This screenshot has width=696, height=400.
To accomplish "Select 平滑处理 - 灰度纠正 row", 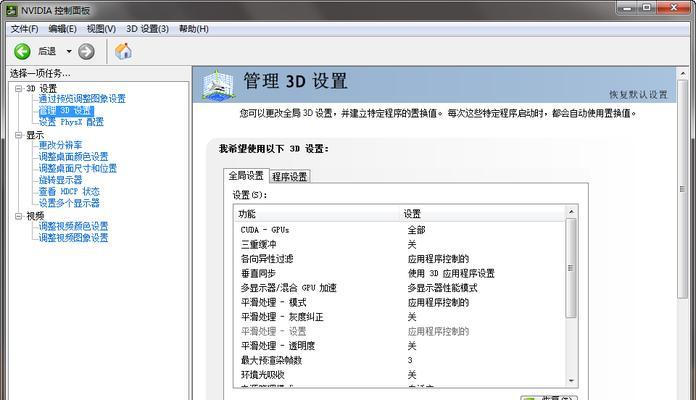I will pos(400,317).
